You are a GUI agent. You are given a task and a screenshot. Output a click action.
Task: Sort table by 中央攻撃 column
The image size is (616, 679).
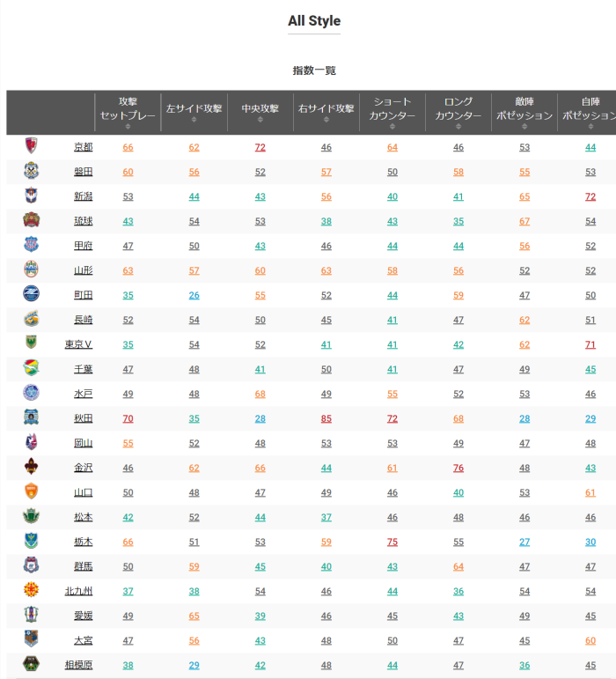260,113
